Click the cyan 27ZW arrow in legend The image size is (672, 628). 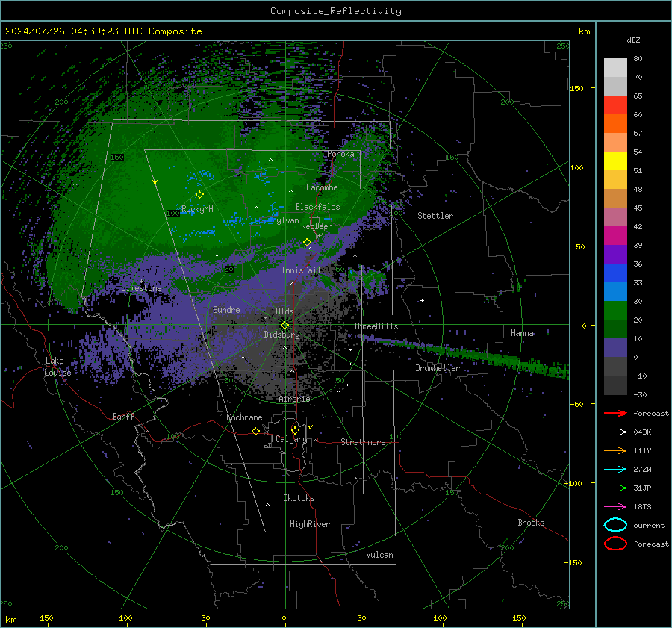pos(615,470)
